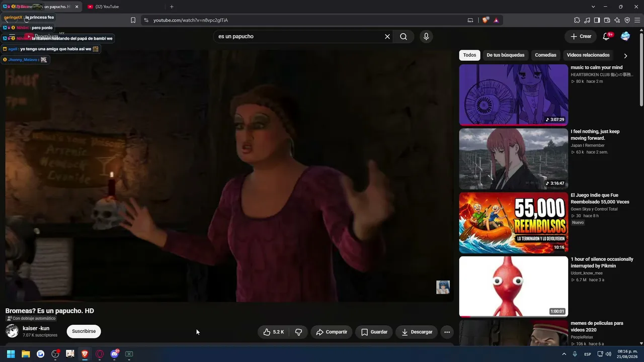This screenshot has width=644, height=362.
Task: Open the browser hamburger menu
Action: pos(637,20)
